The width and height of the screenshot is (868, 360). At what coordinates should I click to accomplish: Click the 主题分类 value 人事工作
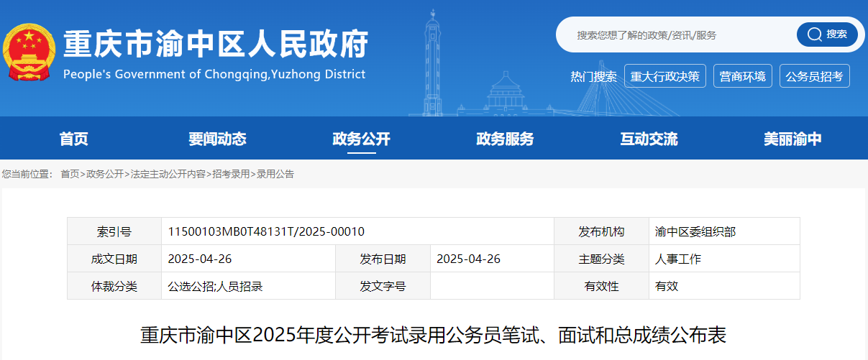click(678, 259)
